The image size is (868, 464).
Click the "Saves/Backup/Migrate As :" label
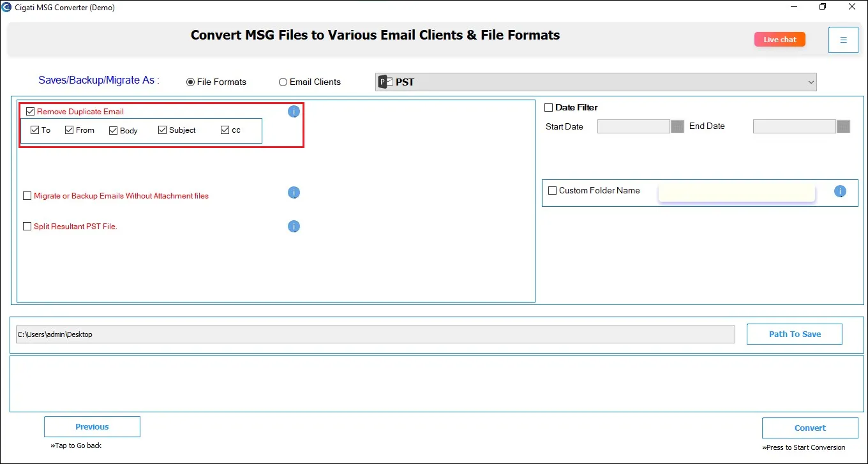(x=99, y=80)
